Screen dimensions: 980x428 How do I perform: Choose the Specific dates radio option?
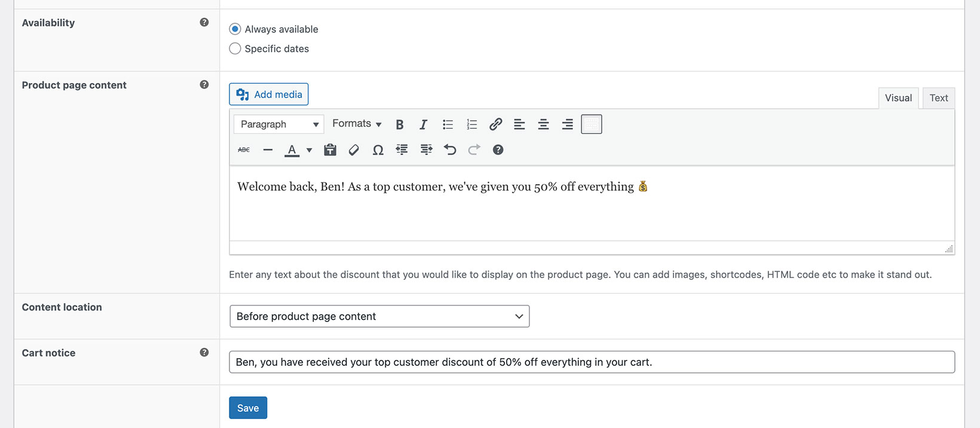[235, 49]
